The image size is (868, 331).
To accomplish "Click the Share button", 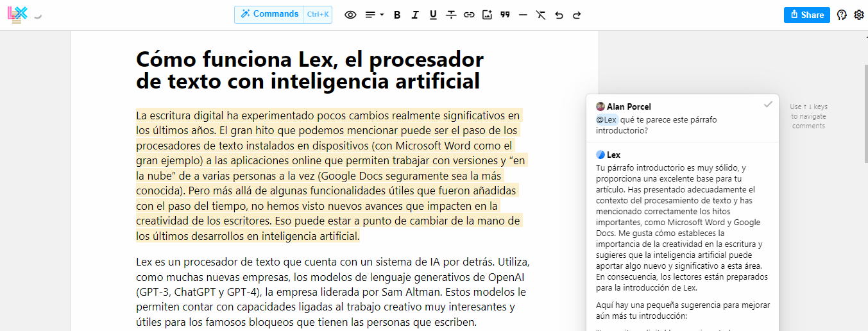I will coord(807,15).
